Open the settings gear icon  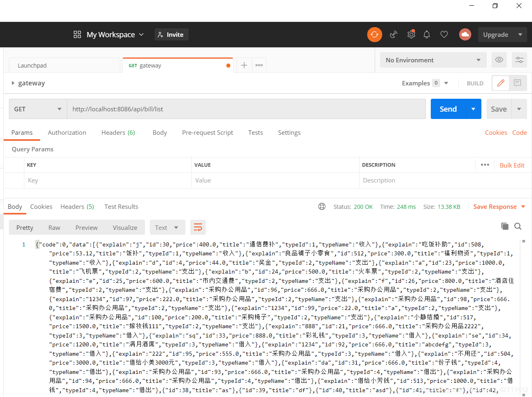(411, 34)
